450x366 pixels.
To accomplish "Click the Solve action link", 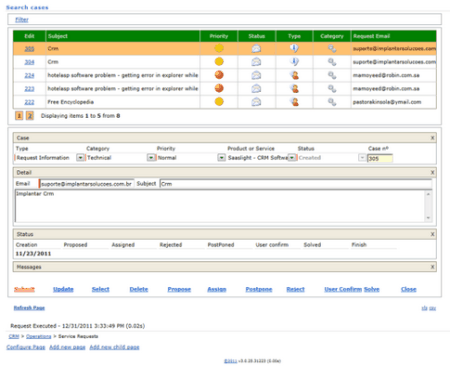I will (372, 289).
